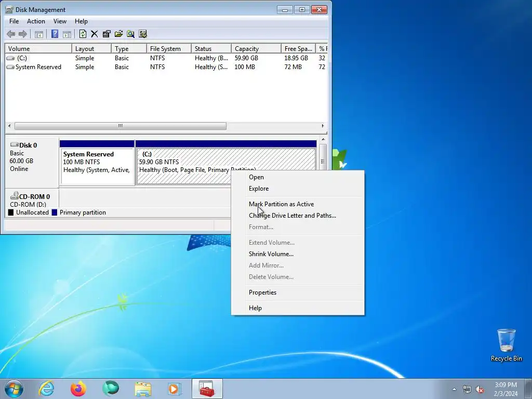
Task: Select the System Reserved volume row
Action: 166,67
